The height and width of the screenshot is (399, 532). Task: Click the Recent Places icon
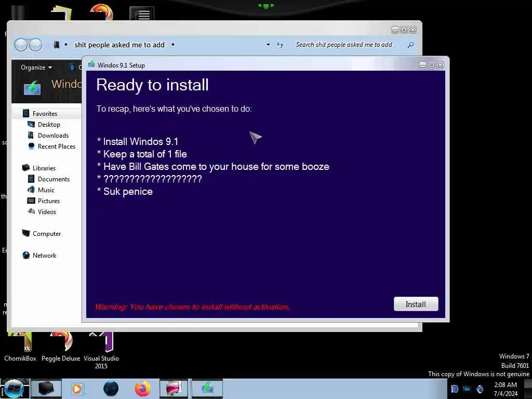[x=31, y=146]
